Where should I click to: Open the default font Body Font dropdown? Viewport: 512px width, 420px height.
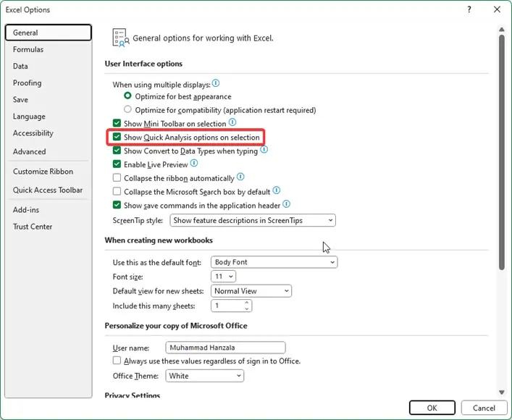(274, 262)
